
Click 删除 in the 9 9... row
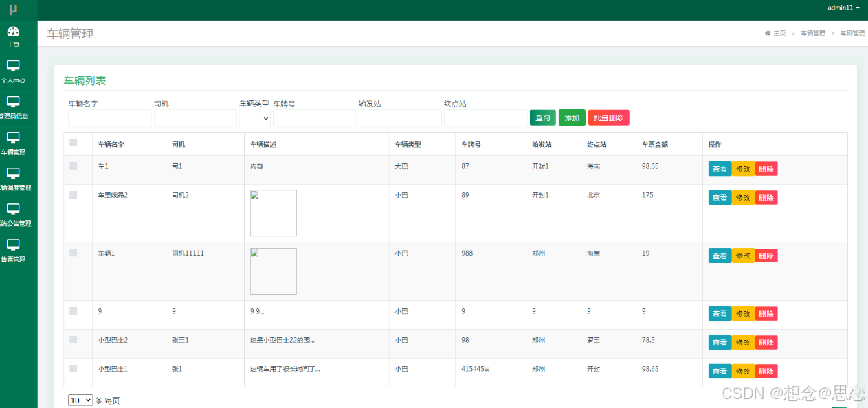766,313
